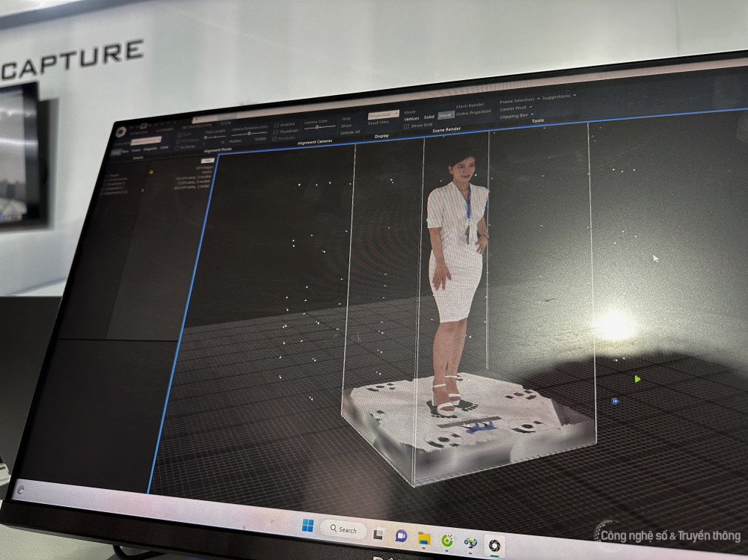Open the Windows Start menu
748x560 pixels.
click(x=307, y=526)
